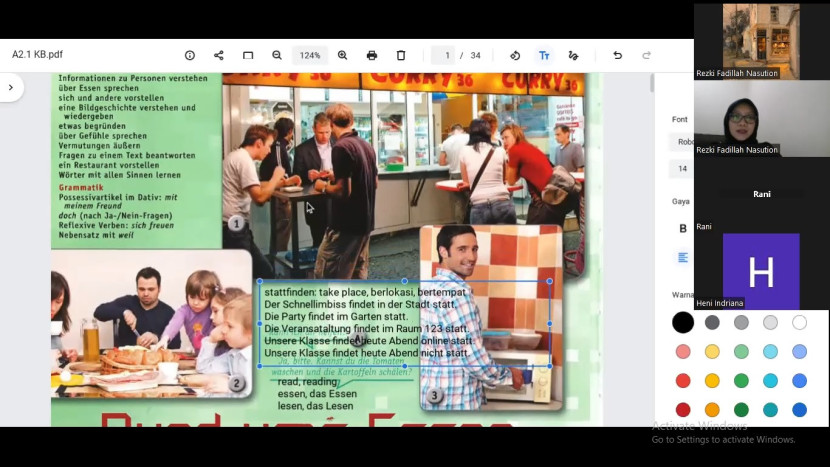Toggle bold text style
Screen dimensions: 830x467
click(x=683, y=228)
